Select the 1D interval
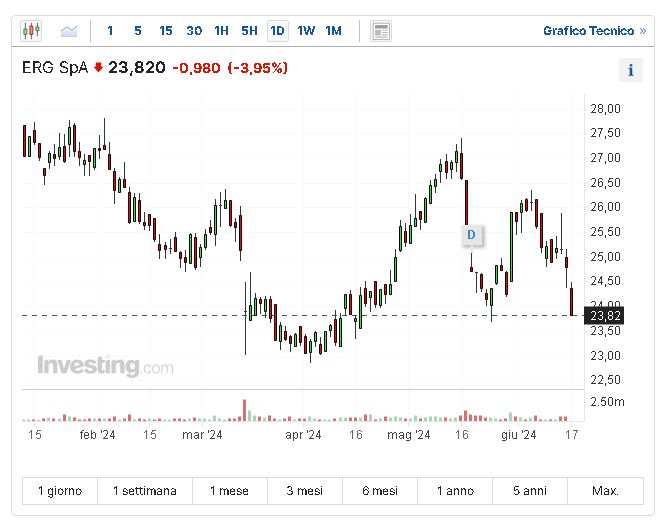 (278, 31)
